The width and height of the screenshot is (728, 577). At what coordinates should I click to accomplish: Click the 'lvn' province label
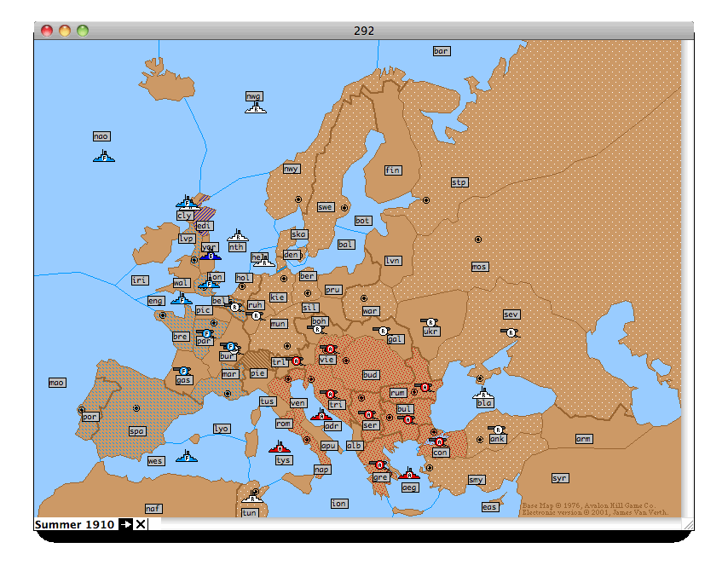393,261
